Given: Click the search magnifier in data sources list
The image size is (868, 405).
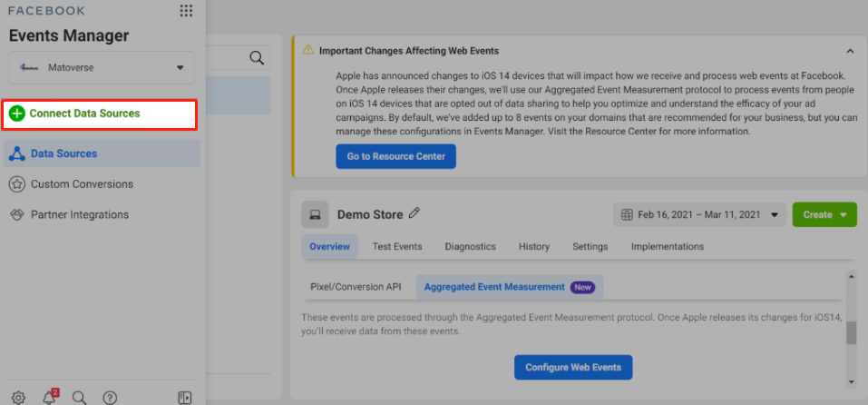Looking at the screenshot, I should click(x=257, y=57).
